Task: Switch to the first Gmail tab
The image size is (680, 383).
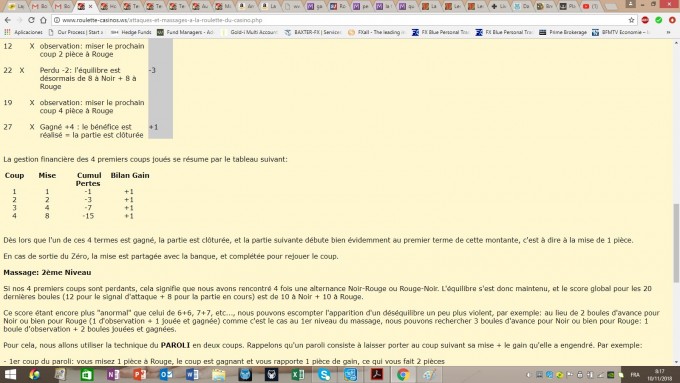Action: pyautogui.click(x=39, y=6)
